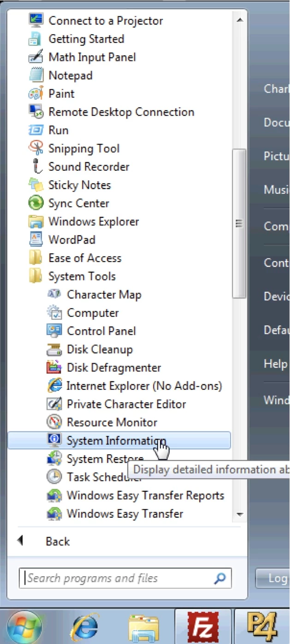
Task: Click the Log off button
Action: click(272, 578)
